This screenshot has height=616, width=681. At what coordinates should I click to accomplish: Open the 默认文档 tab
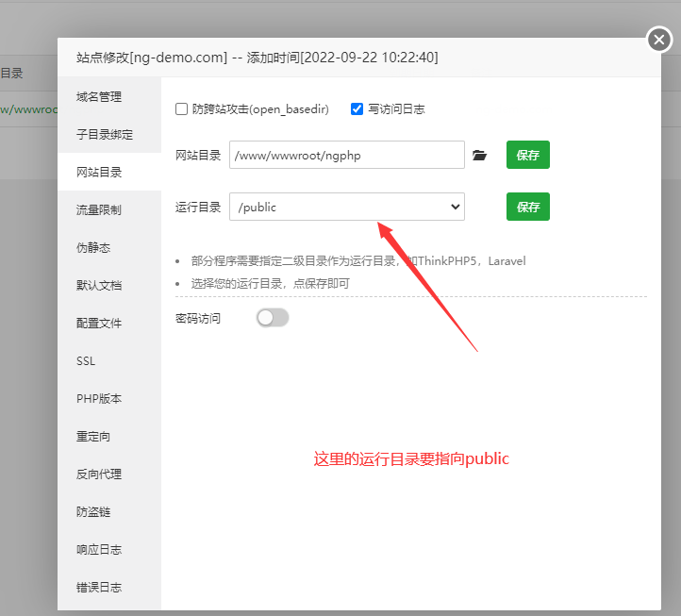pos(99,286)
